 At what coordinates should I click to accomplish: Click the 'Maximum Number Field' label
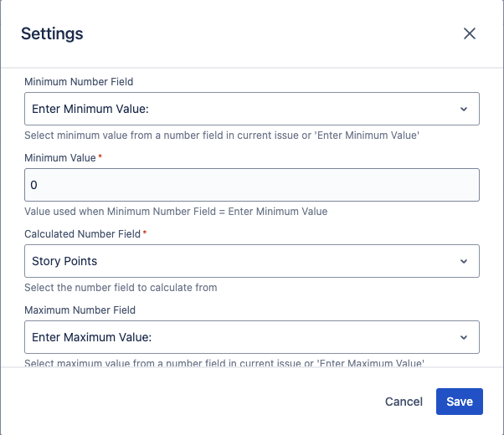(x=80, y=310)
